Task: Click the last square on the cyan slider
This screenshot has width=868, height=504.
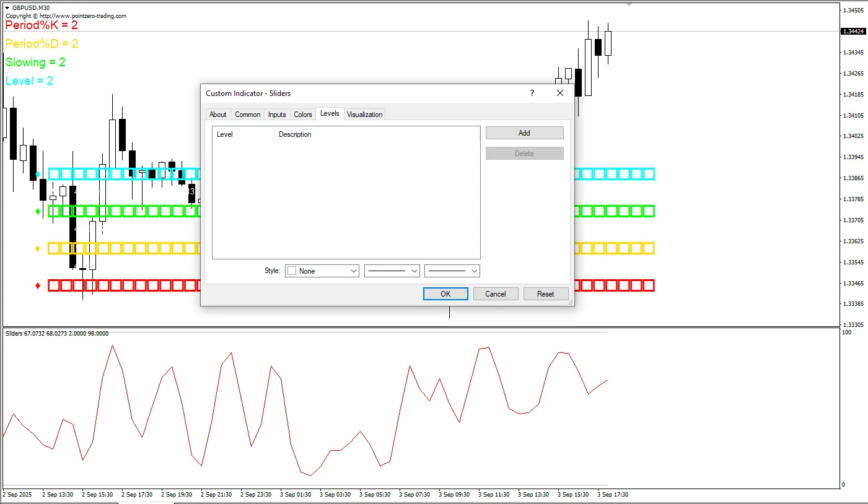Action: 649,174
